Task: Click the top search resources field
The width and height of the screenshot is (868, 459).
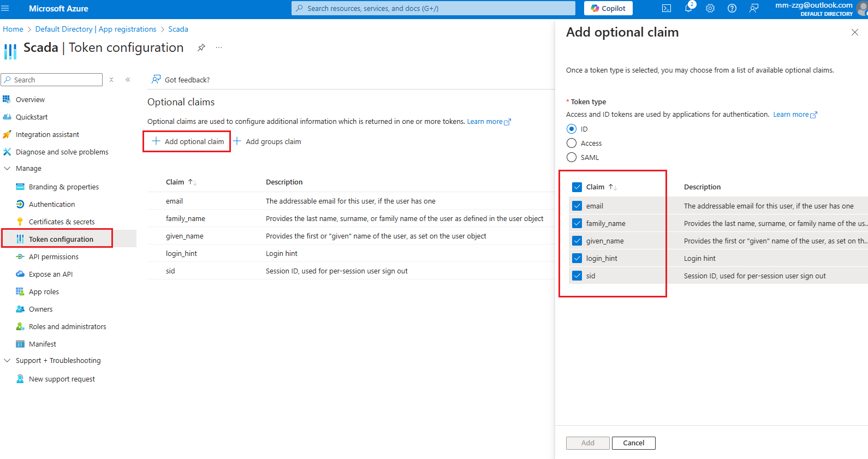Action: [433, 8]
